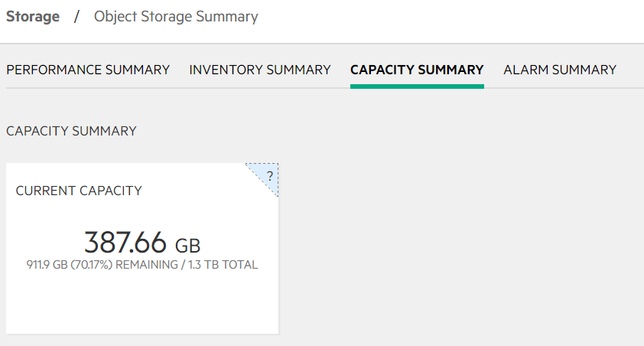Image resolution: width=644 pixels, height=346 pixels.
Task: Click the 1.3 TB TOTAL text
Action: [x=223, y=265]
